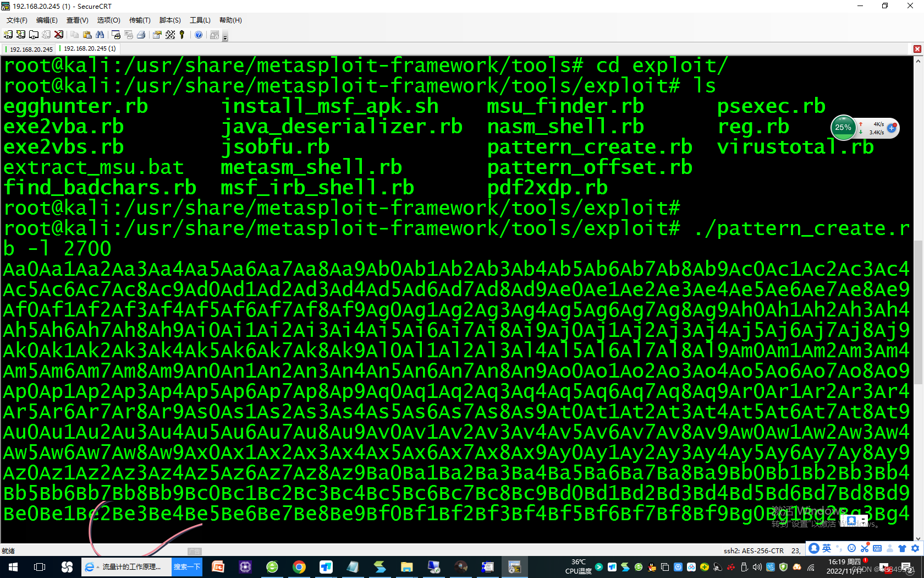Click the terminal vertical scrollbar thumb
This screenshot has width=924, height=578.
tap(918, 312)
